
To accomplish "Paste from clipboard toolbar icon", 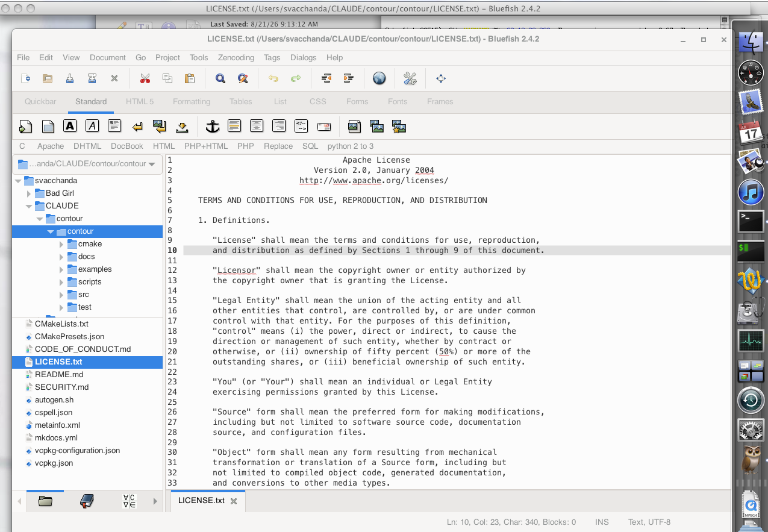I will [190, 78].
